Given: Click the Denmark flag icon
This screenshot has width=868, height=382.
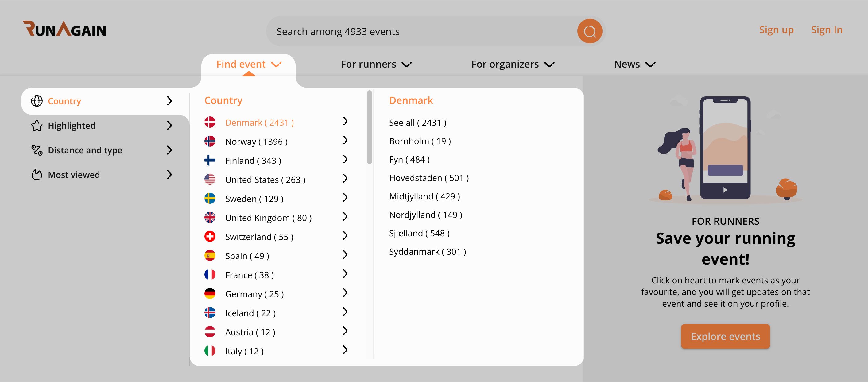Looking at the screenshot, I should (210, 122).
